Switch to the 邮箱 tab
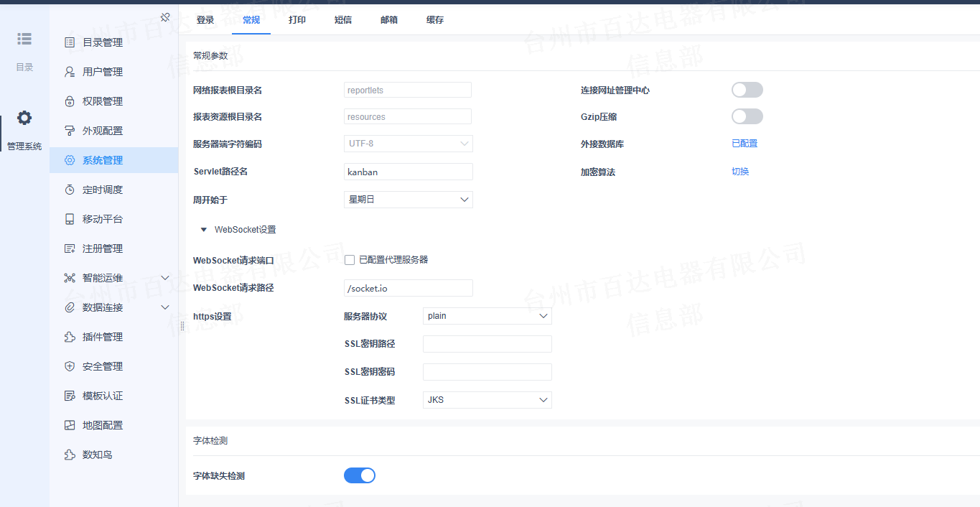 [x=389, y=20]
